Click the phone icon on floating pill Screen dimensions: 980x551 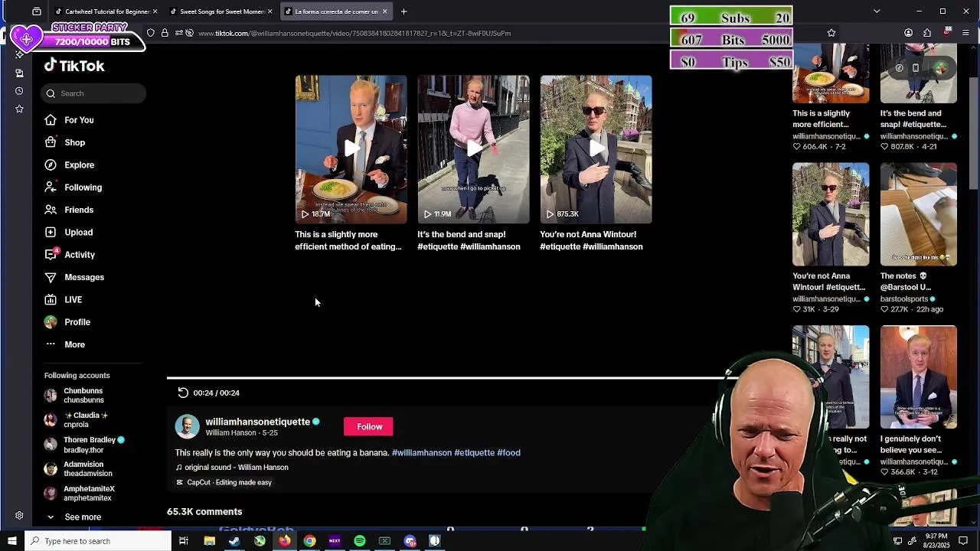pyautogui.click(x=916, y=68)
